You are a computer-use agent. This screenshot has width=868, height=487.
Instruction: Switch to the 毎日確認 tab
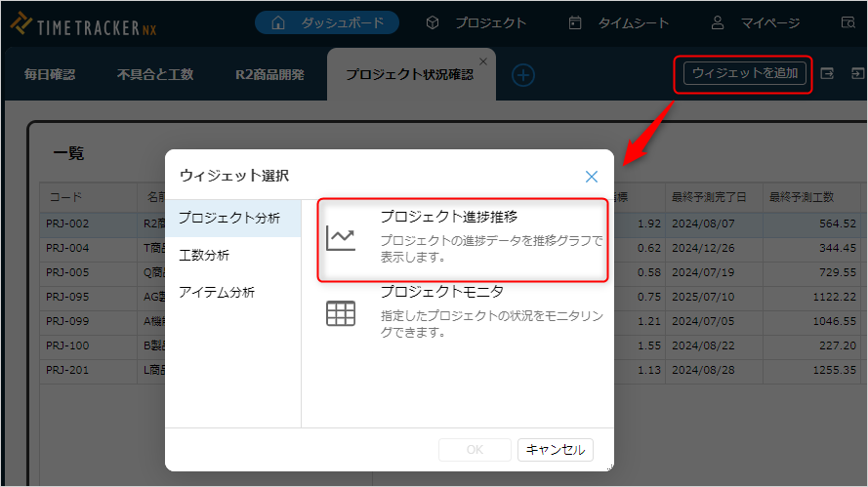point(50,74)
